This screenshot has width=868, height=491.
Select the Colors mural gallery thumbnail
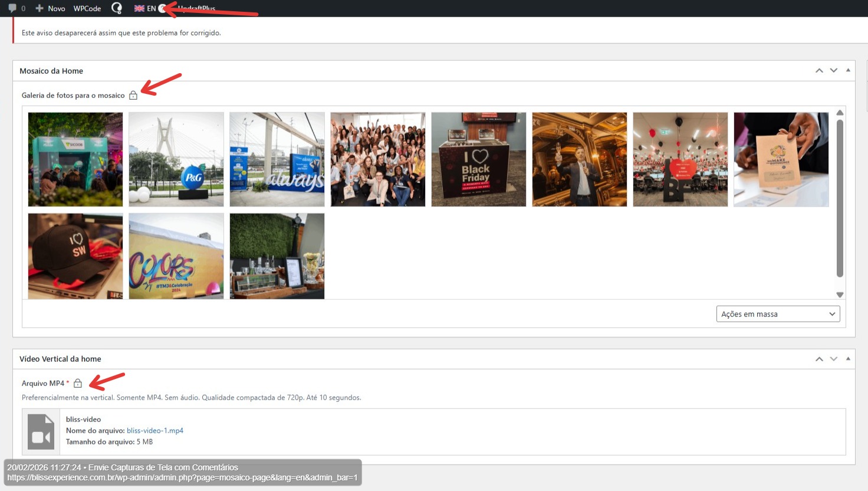point(176,256)
